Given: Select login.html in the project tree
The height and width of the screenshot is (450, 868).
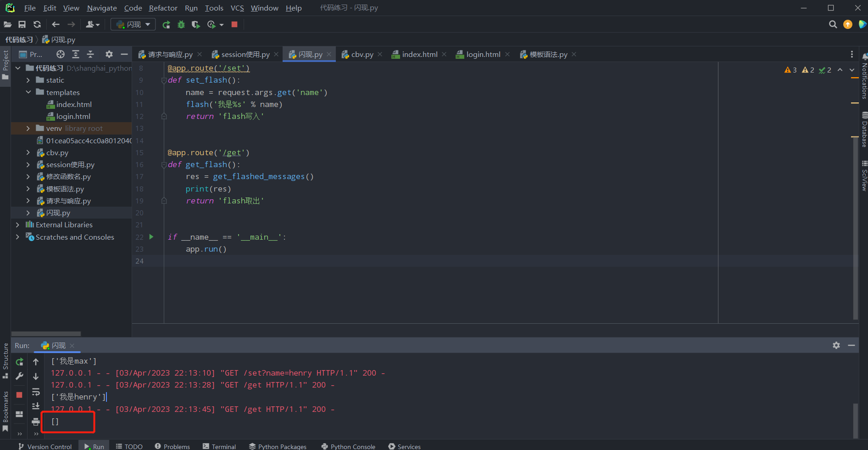Looking at the screenshot, I should (x=73, y=117).
